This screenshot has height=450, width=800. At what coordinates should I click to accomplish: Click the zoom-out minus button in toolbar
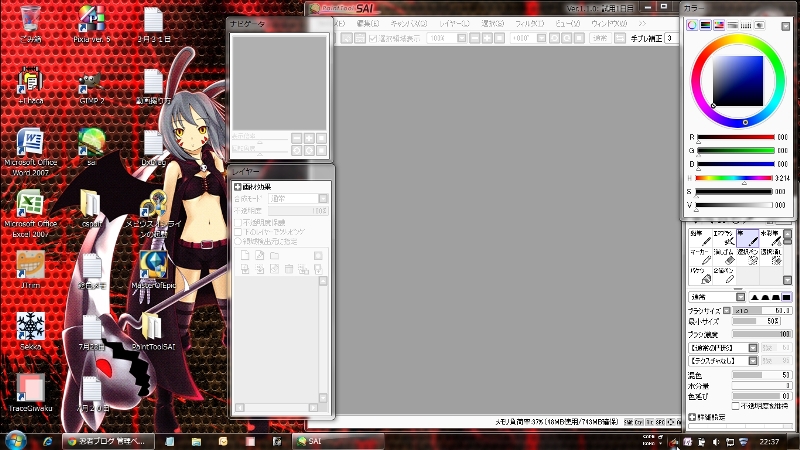474,38
